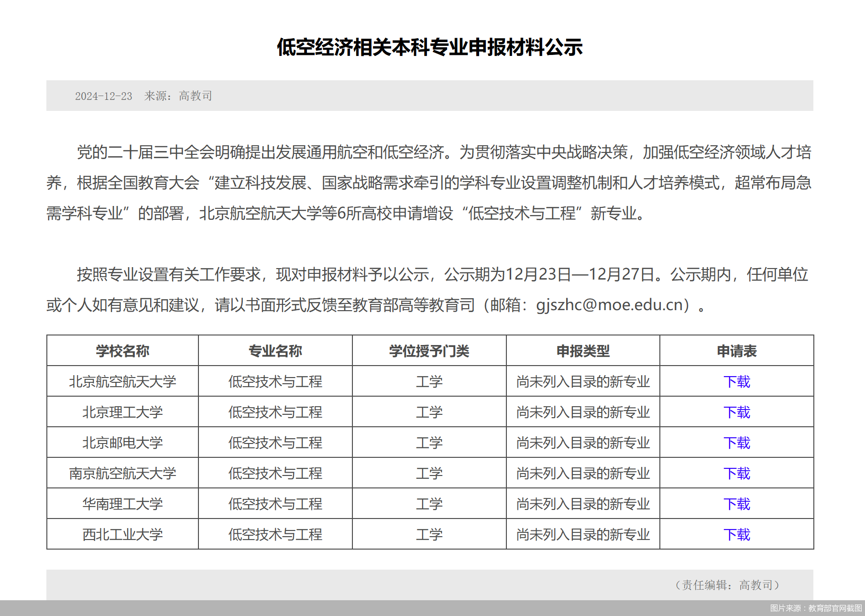The width and height of the screenshot is (865, 616).
Task: Click the 西北工业大学 school name cell
Action: [122, 534]
